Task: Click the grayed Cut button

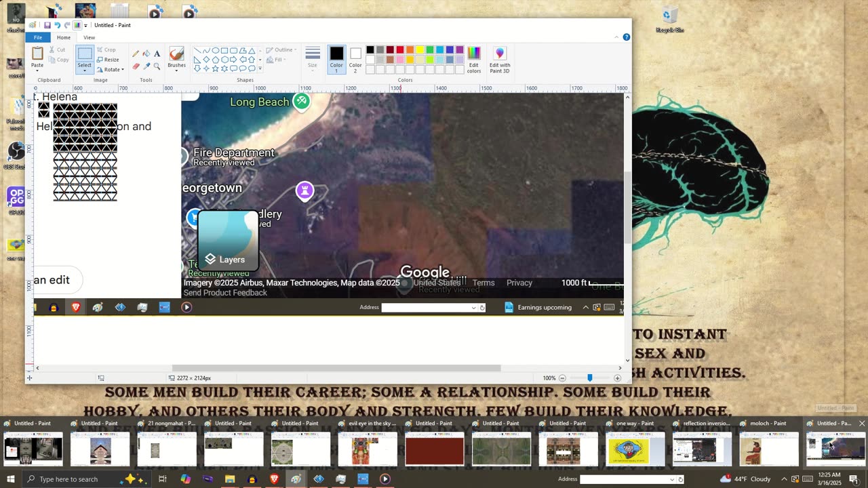Action: pyautogui.click(x=57, y=49)
